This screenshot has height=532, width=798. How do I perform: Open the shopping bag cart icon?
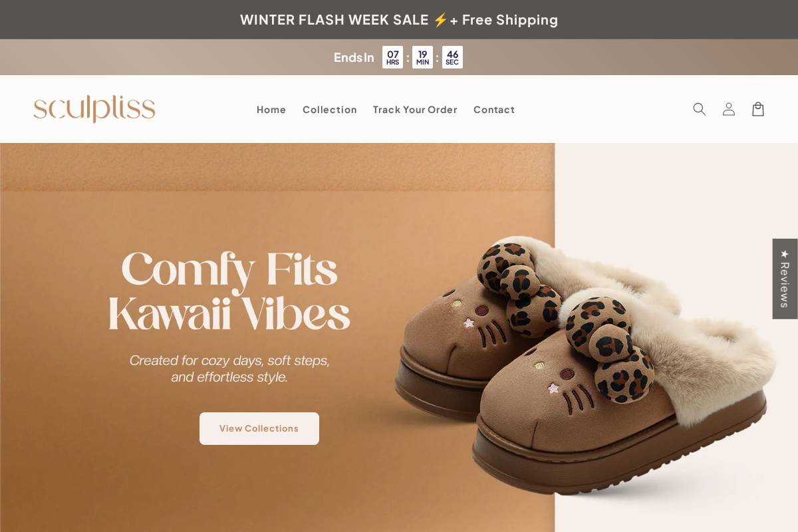[x=758, y=109]
